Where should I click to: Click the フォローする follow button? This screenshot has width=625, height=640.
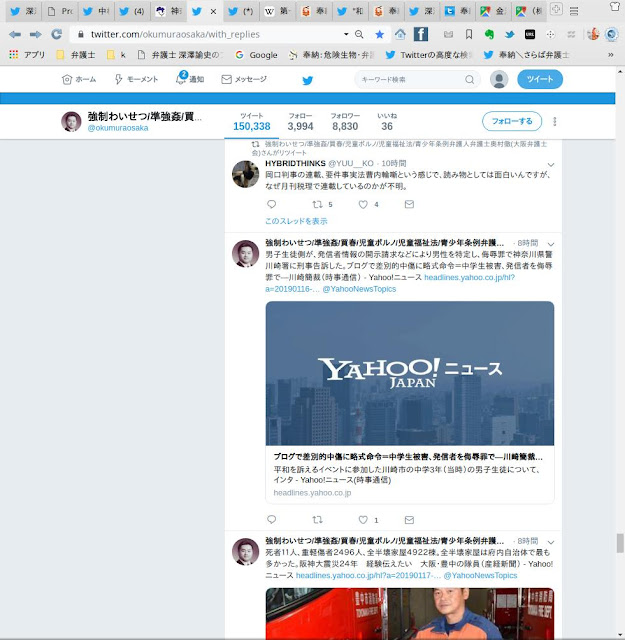click(x=512, y=121)
